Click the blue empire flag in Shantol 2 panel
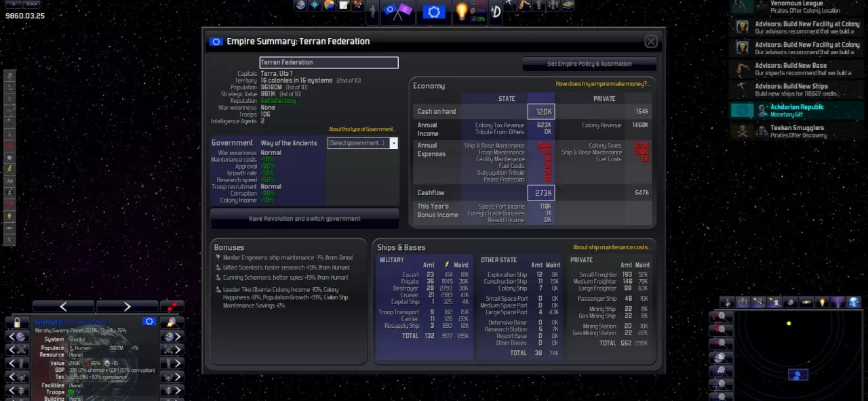Screen dimensions: 868x401 149,321
